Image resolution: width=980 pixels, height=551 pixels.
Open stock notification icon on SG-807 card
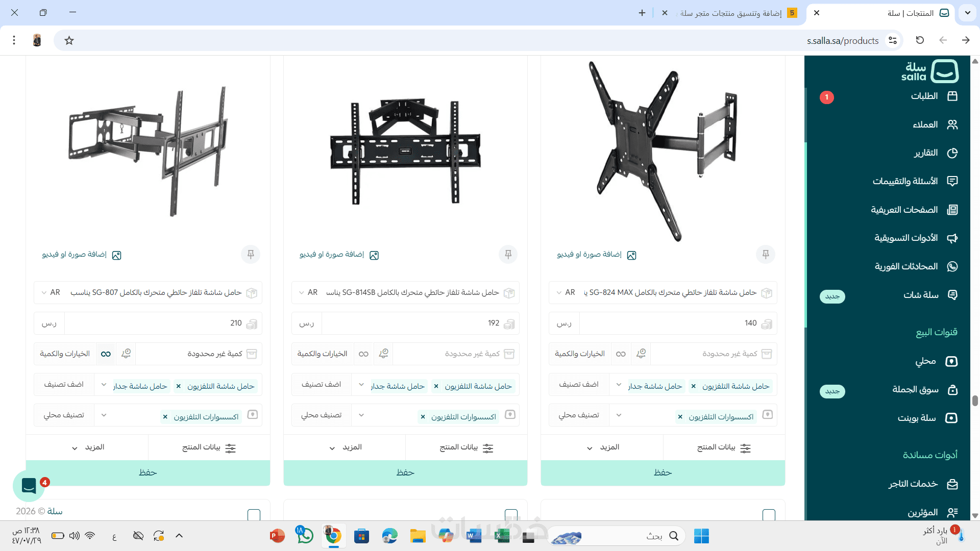(x=126, y=354)
